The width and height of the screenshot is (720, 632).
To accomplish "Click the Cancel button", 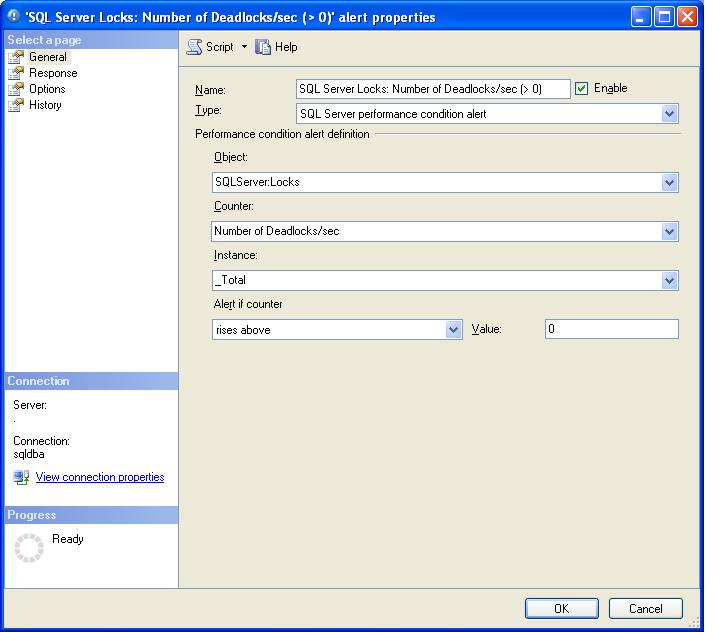I will click(646, 609).
